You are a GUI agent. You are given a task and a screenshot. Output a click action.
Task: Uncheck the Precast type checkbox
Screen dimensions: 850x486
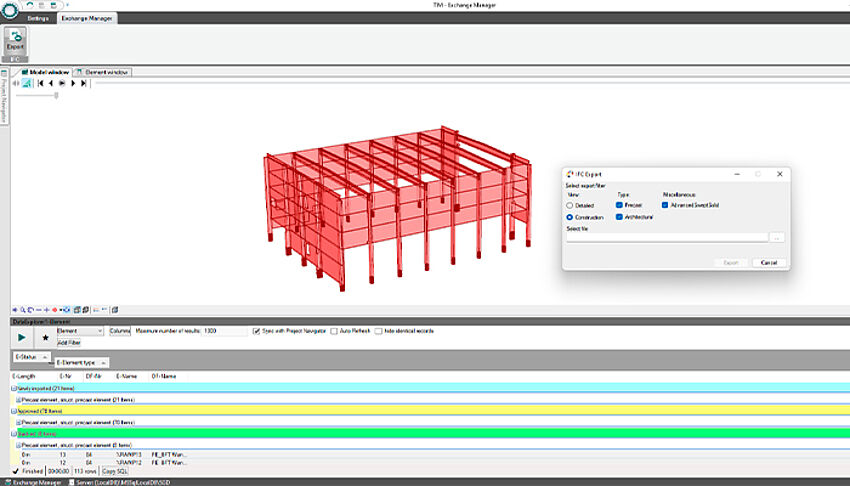click(621, 205)
